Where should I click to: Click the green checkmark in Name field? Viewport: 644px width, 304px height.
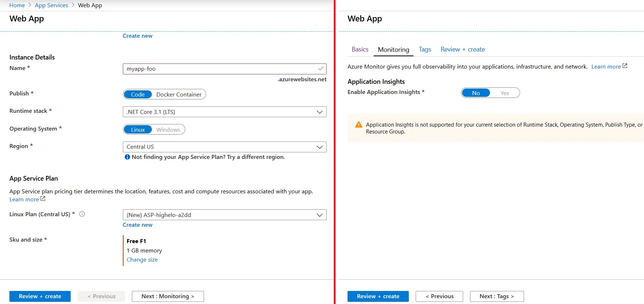pos(321,69)
